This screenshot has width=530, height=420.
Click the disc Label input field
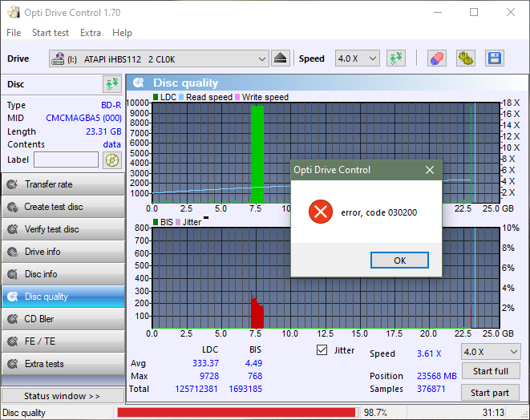click(x=67, y=160)
